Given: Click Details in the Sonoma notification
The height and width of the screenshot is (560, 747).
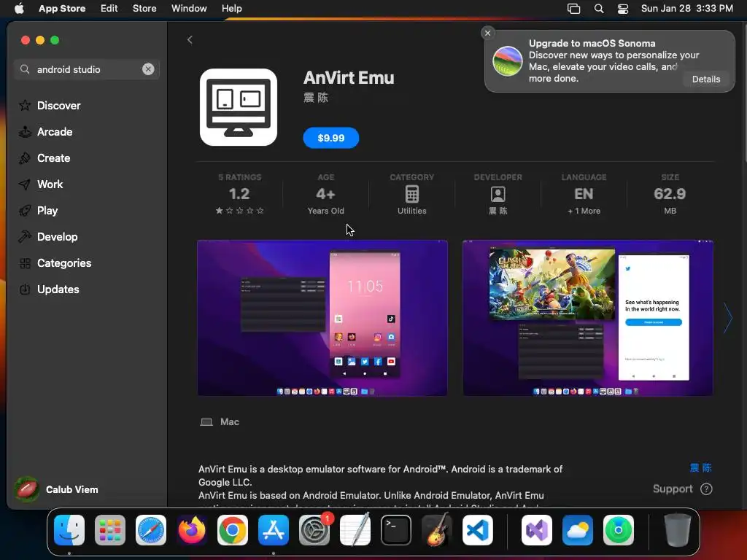Looking at the screenshot, I should point(706,79).
